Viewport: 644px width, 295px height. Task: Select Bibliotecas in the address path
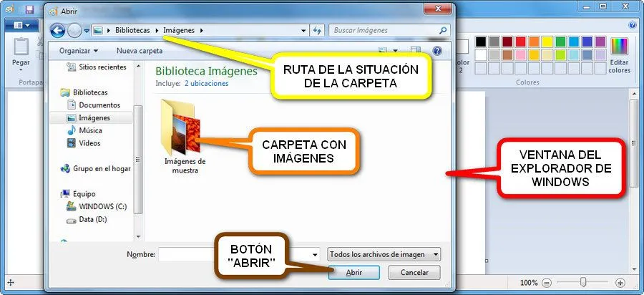coord(132,30)
